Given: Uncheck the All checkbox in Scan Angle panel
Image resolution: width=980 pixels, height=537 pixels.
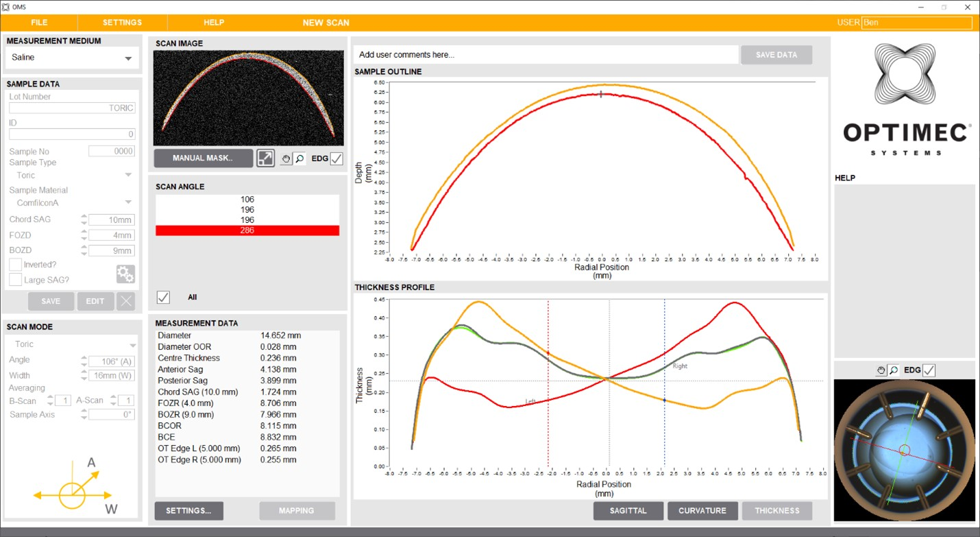Looking at the screenshot, I should click(x=162, y=296).
